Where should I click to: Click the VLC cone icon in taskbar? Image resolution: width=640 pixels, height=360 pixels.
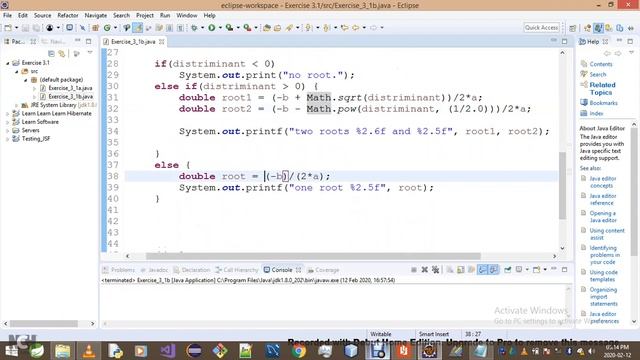(89, 351)
